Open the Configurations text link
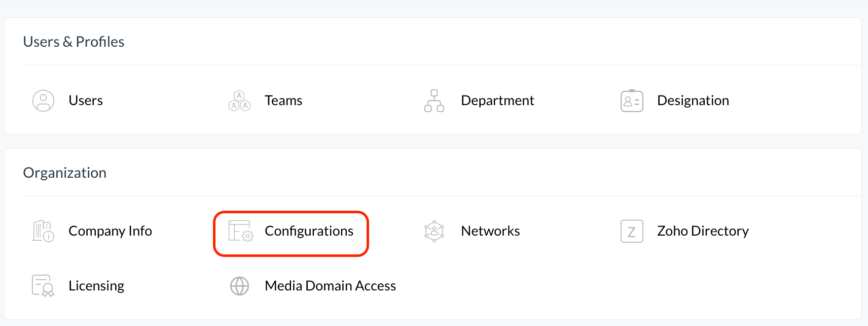Screen dimensions: 868x326 [x=309, y=231]
